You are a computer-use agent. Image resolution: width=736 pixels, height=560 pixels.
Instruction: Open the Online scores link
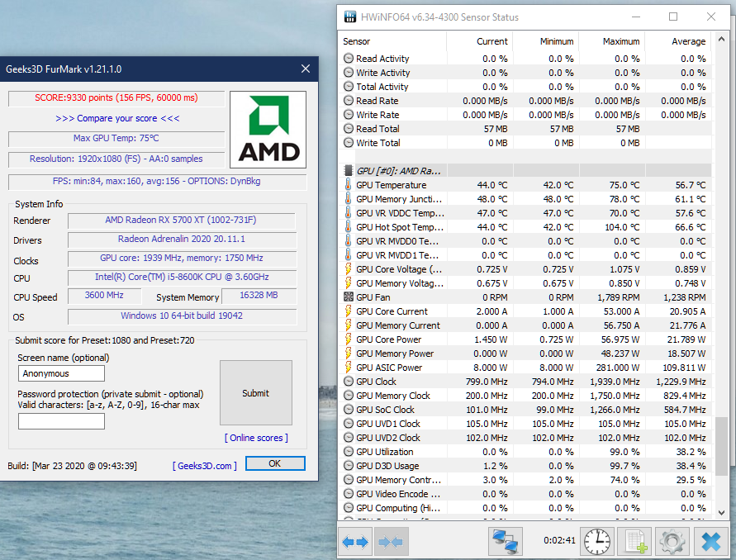click(x=256, y=438)
